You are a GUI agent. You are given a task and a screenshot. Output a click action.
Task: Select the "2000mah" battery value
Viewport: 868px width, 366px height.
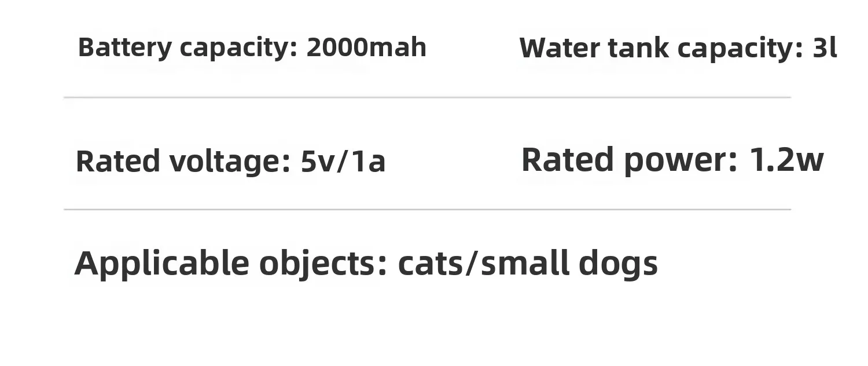(366, 47)
